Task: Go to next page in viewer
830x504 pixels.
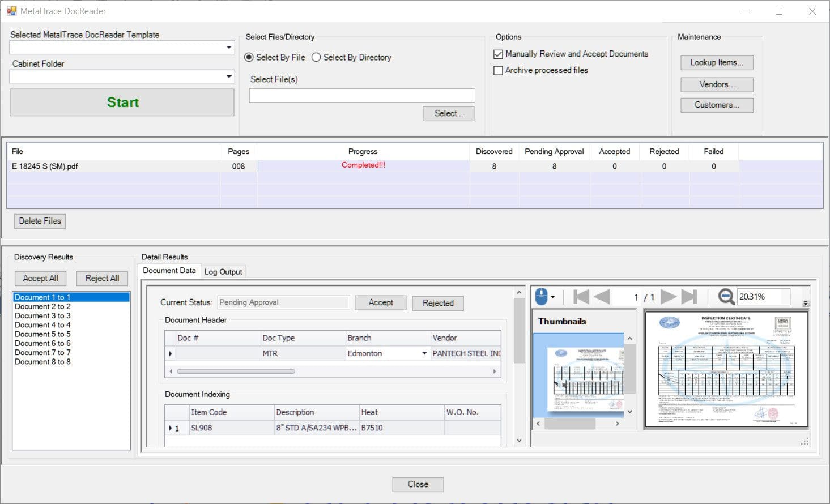Action: [669, 297]
